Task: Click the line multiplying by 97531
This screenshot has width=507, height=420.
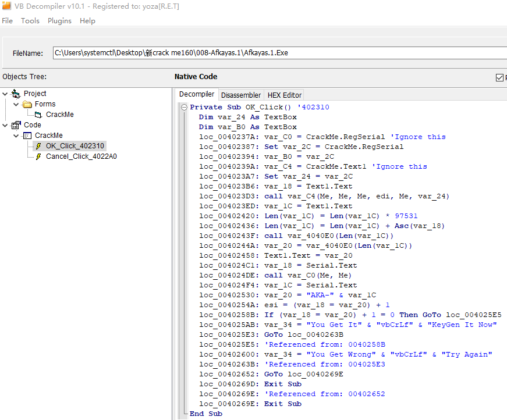Action: [x=309, y=216]
